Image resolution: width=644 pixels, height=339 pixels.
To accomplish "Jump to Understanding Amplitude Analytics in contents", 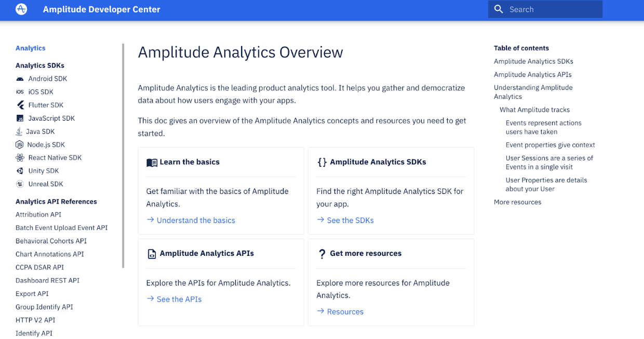I will click(533, 92).
